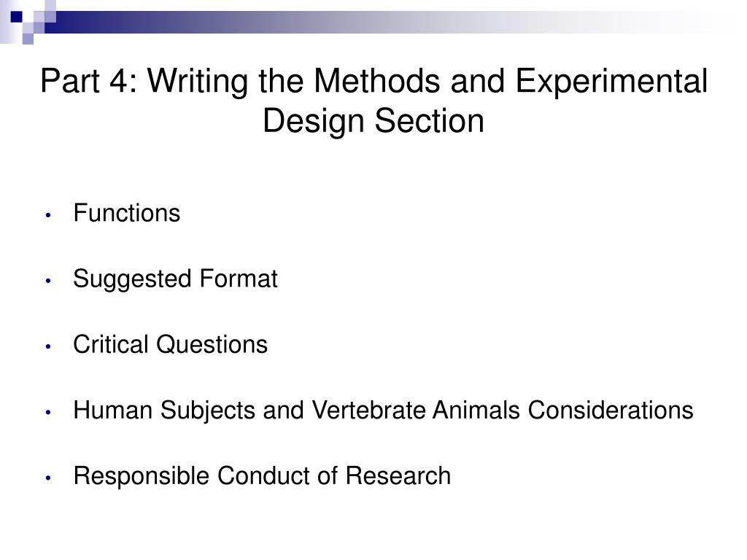Click "Responsible Conduct of Research" bullet text
The height and width of the screenshot is (560, 747).
(x=262, y=475)
